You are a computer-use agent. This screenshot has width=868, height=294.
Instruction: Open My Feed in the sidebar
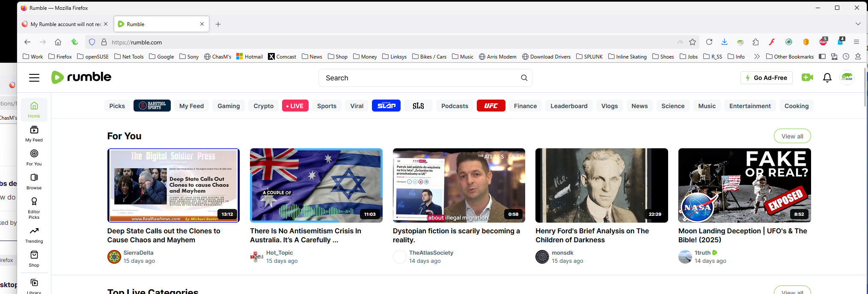coord(34,133)
